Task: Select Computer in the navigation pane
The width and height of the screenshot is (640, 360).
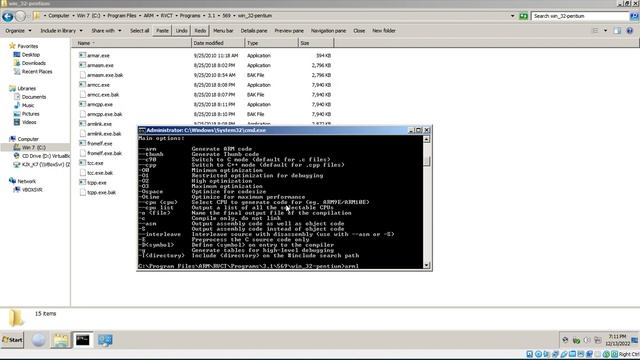Action: 28,139
